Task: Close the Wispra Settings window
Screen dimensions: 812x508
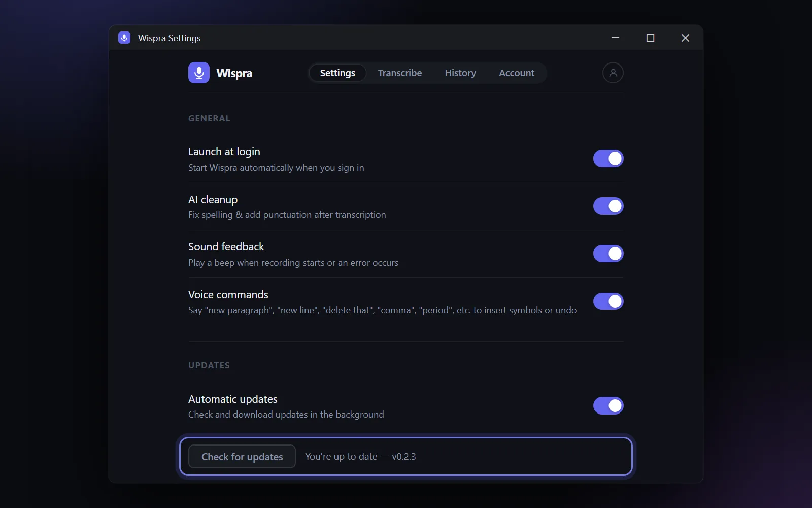Action: (x=685, y=38)
